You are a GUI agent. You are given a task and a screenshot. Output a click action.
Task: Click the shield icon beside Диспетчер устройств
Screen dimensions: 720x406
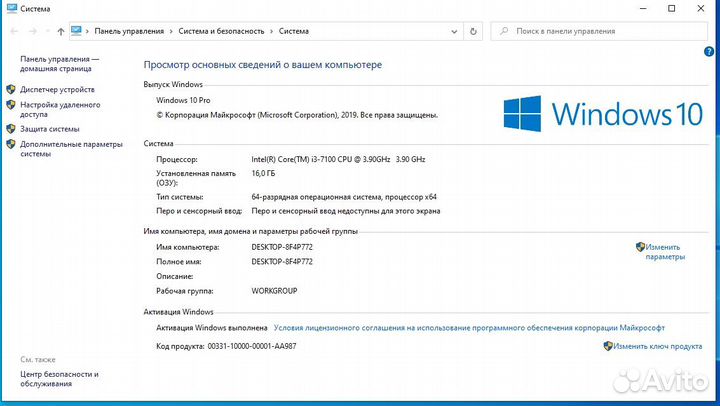(11, 88)
